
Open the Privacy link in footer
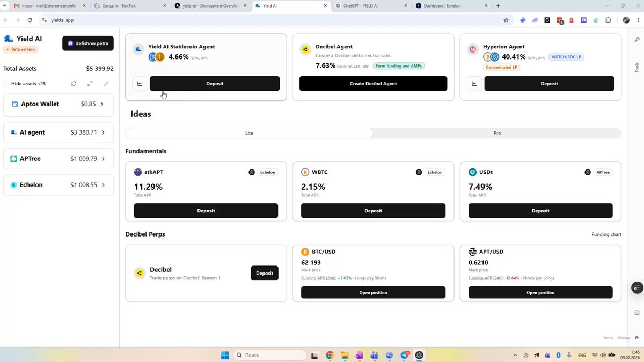tap(624, 338)
